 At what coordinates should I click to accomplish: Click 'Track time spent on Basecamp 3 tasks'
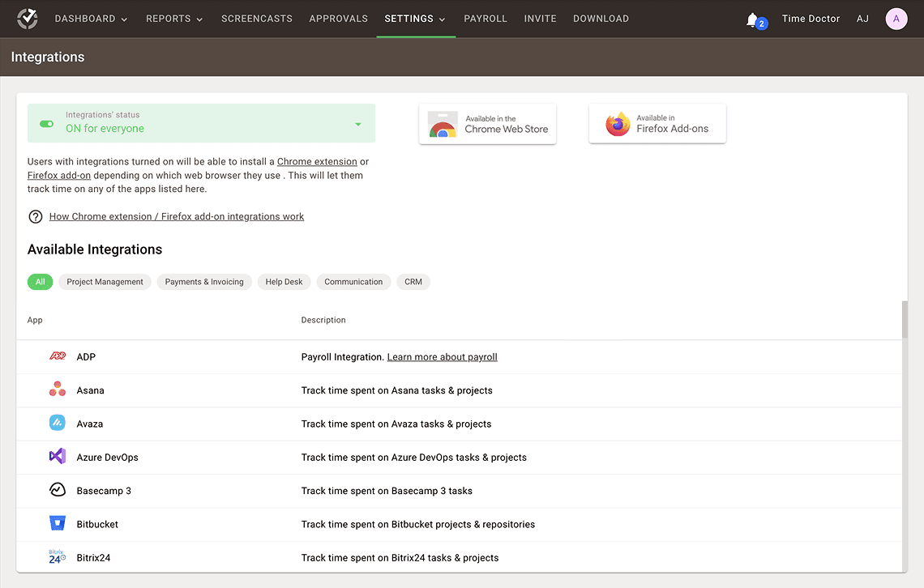coord(387,491)
